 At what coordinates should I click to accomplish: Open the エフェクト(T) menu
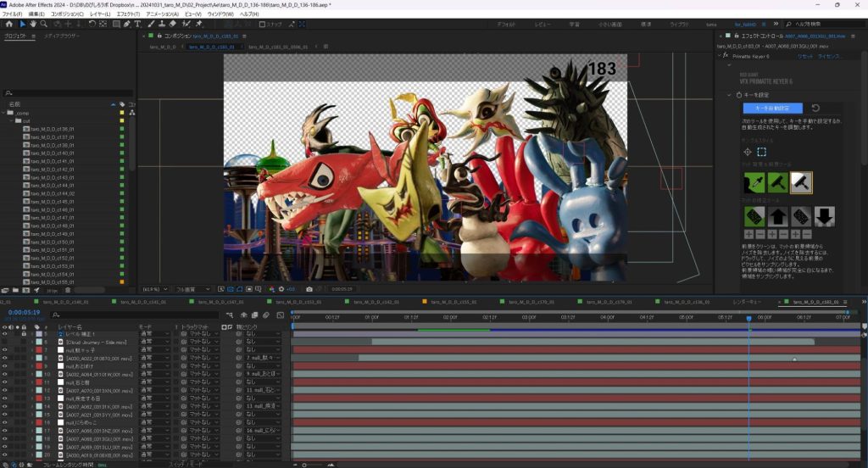click(x=129, y=14)
